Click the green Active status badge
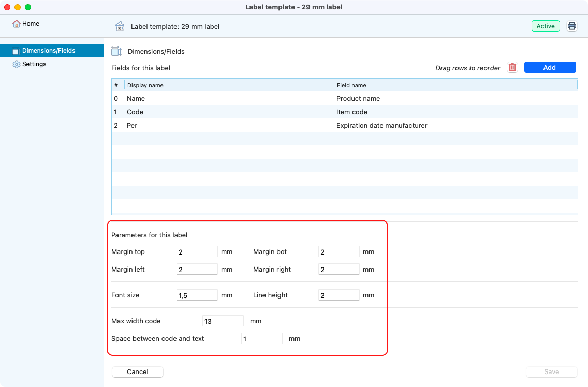Image resolution: width=588 pixels, height=387 pixels. click(x=546, y=26)
